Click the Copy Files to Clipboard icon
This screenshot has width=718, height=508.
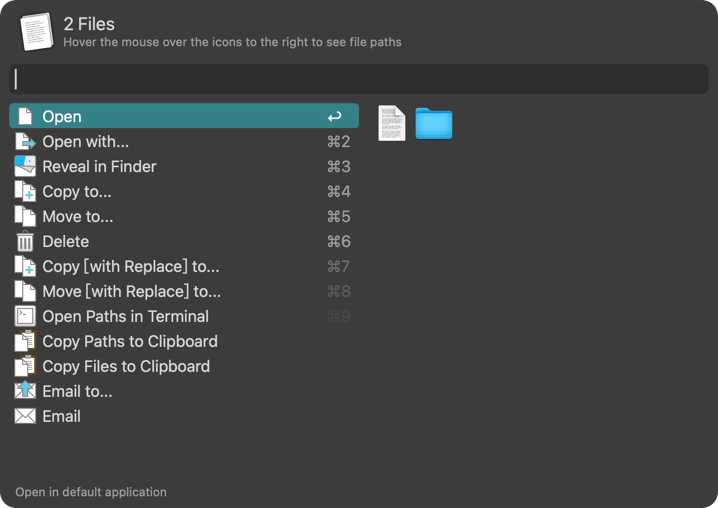25,367
